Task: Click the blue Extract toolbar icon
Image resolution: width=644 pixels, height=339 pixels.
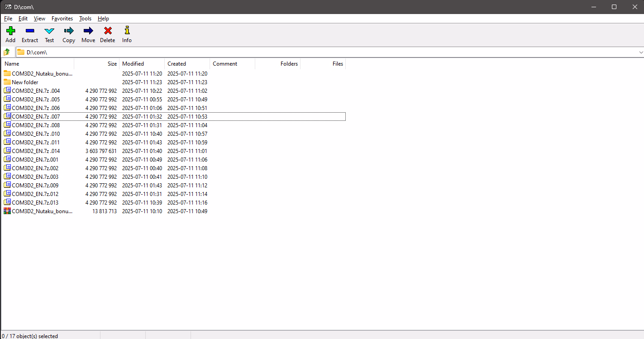Action: tap(30, 31)
